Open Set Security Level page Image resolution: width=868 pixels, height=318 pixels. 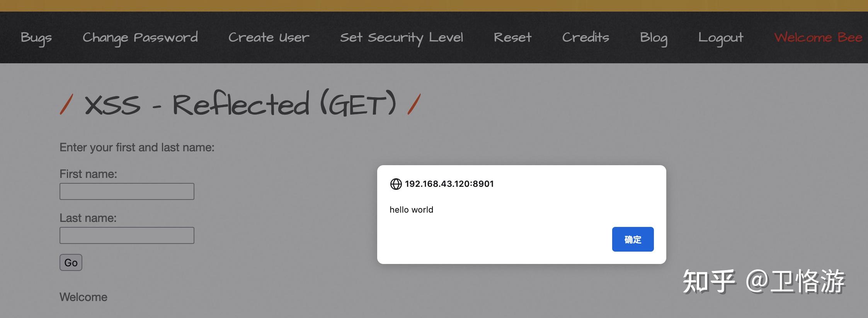tap(401, 38)
